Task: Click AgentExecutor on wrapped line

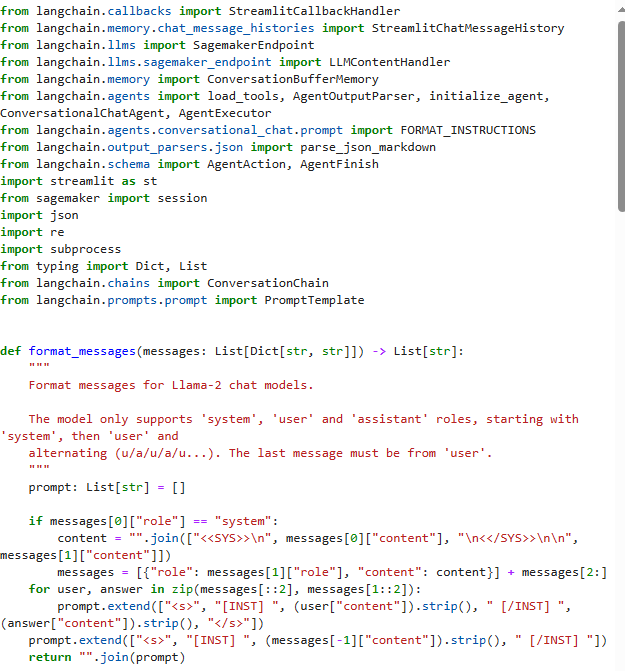Action: point(225,113)
